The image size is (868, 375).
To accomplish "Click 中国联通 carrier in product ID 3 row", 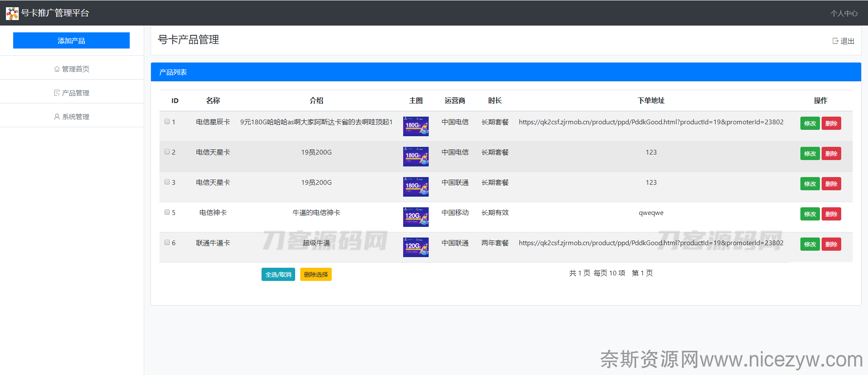I will pyautogui.click(x=455, y=183).
